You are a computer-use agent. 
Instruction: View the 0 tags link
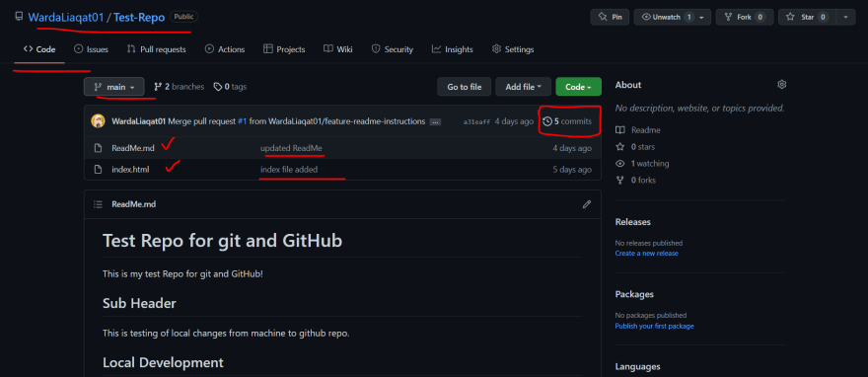(x=230, y=87)
